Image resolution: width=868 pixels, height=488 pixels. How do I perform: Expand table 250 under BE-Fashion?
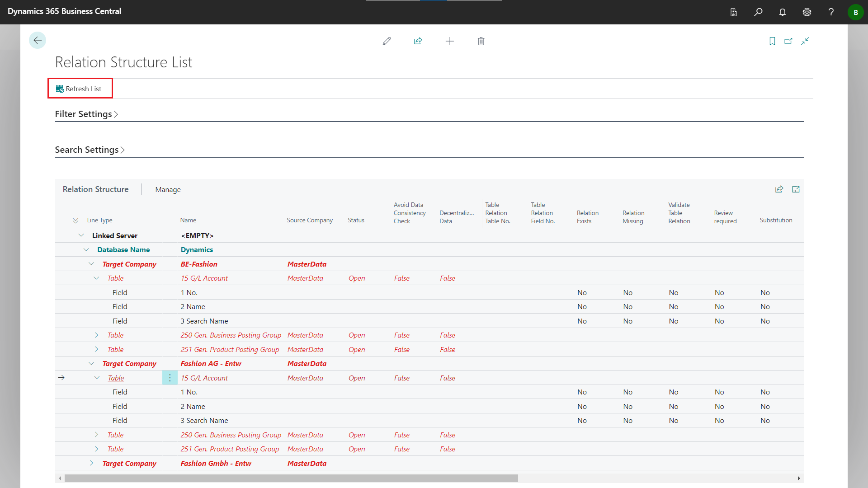coord(96,335)
